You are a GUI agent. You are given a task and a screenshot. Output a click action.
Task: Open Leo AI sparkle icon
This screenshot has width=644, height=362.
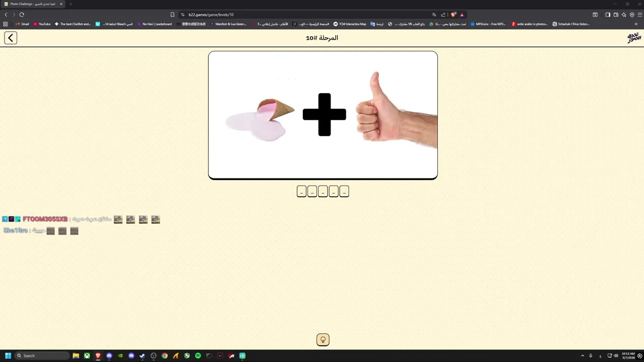point(624,15)
